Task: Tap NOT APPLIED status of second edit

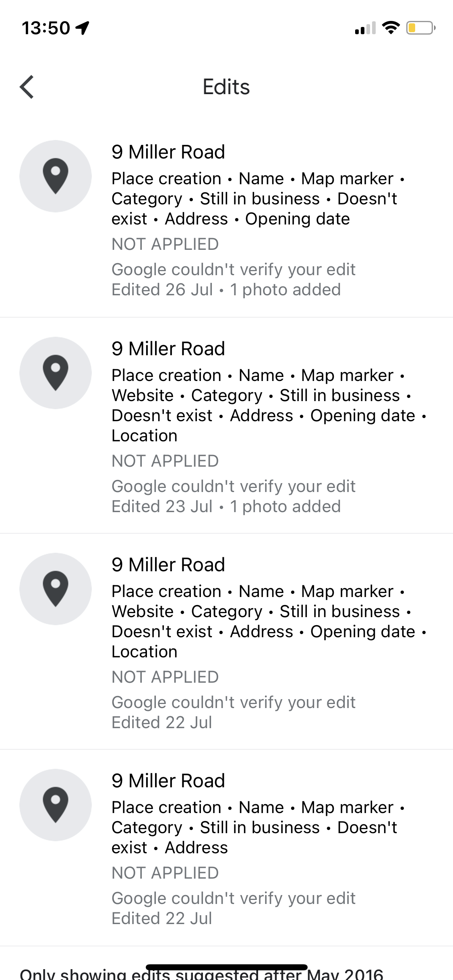Action: [165, 461]
